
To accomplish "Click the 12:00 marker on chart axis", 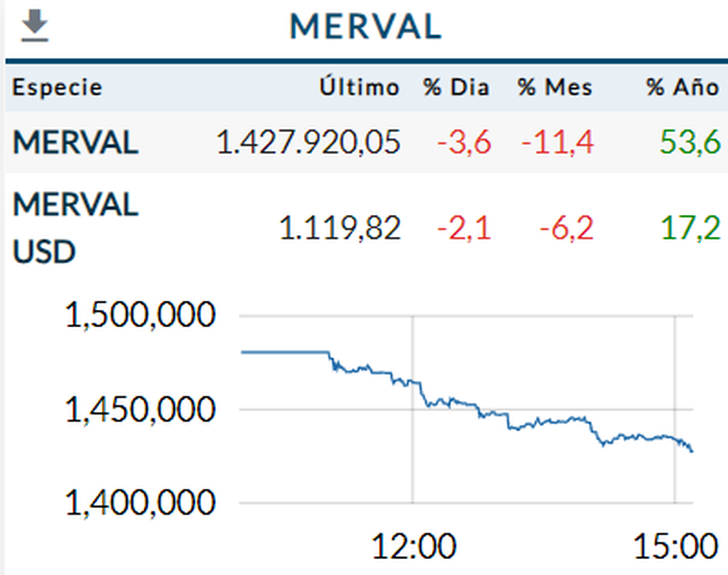I will pyautogui.click(x=414, y=547).
